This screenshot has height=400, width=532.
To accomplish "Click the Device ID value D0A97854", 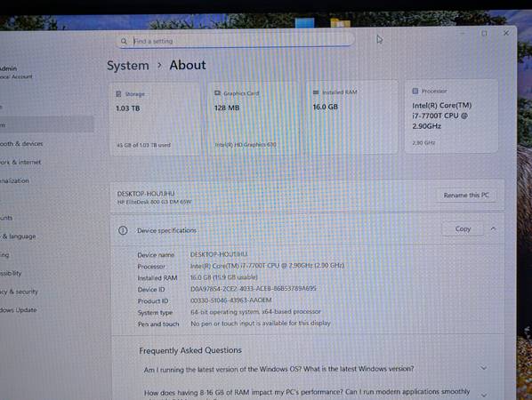I will pyautogui.click(x=254, y=289).
